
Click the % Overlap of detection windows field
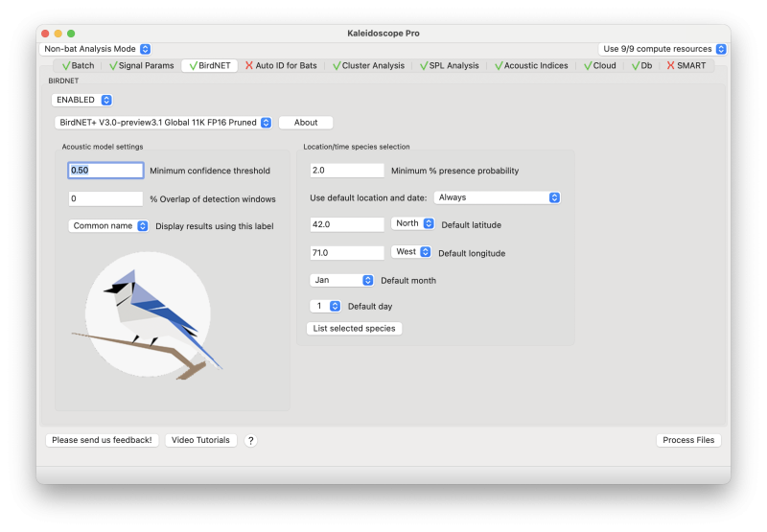[105, 198]
